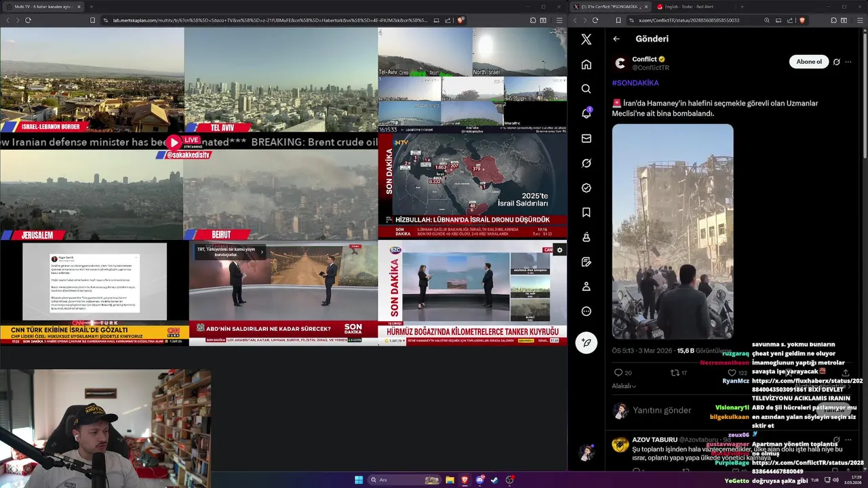Click X window address bar URL
868x488 pixels.
tap(689, 20)
